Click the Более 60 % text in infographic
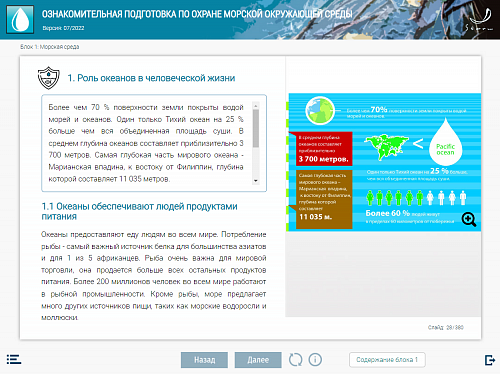The height and width of the screenshot is (374, 500). pos(387,213)
